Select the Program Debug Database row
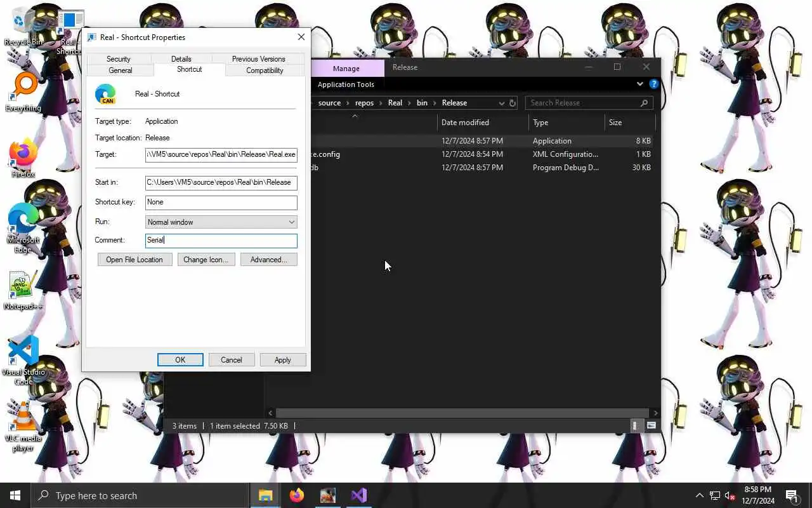 (x=481, y=168)
